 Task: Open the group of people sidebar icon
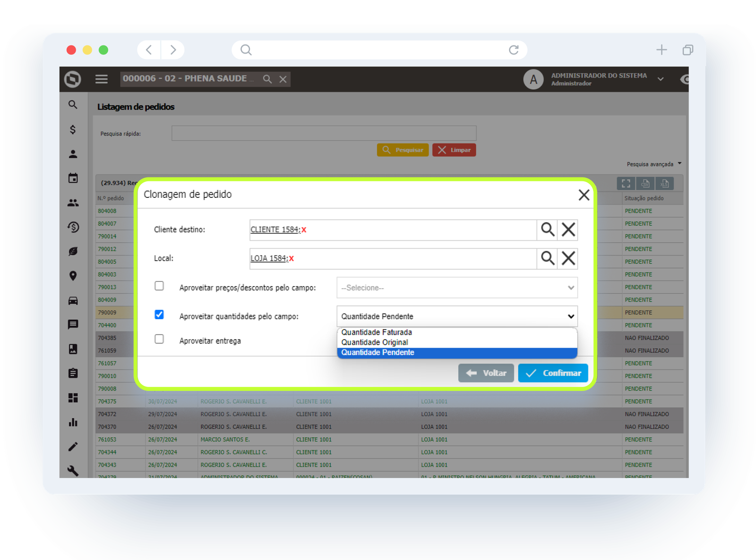73,203
